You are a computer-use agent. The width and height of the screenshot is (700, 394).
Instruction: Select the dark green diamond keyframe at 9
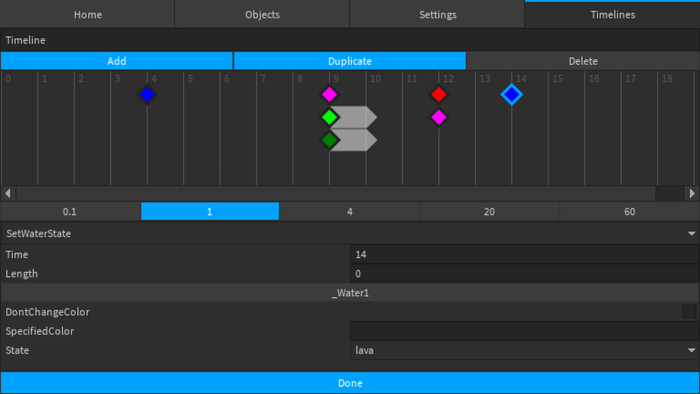click(x=329, y=140)
